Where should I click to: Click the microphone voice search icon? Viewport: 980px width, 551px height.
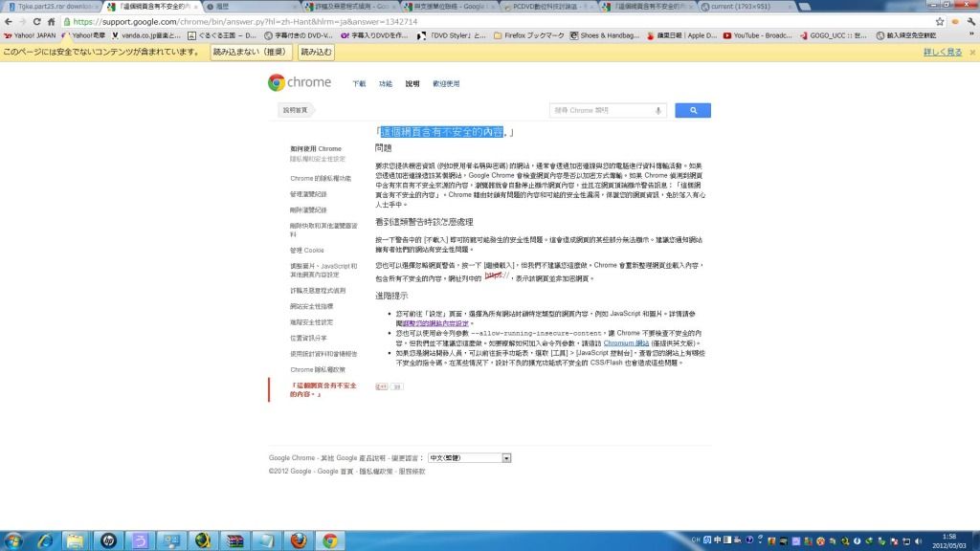658,111
